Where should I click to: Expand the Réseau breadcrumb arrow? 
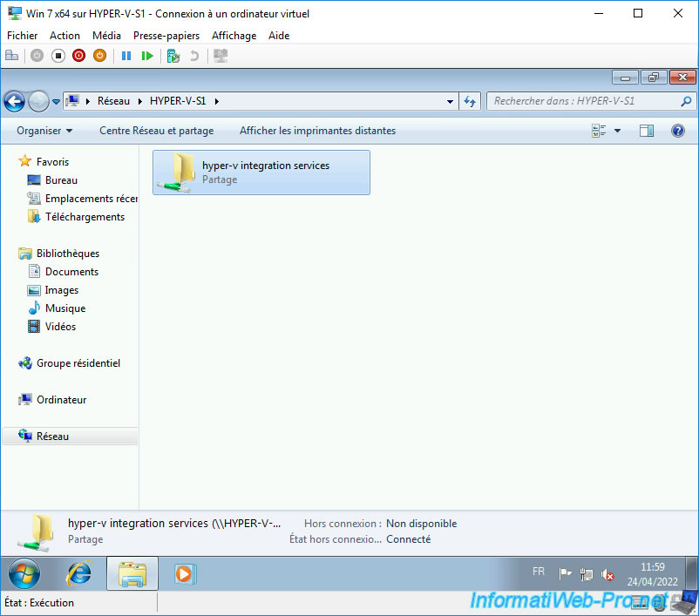click(140, 101)
